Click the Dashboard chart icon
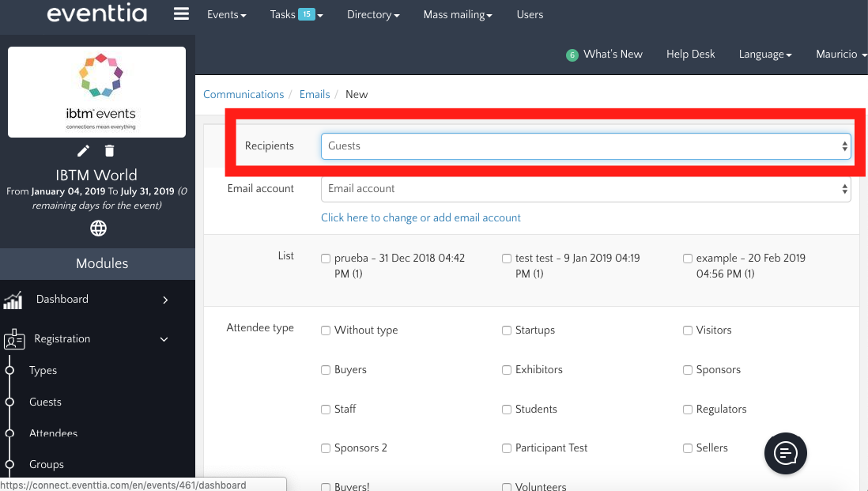 (x=13, y=300)
